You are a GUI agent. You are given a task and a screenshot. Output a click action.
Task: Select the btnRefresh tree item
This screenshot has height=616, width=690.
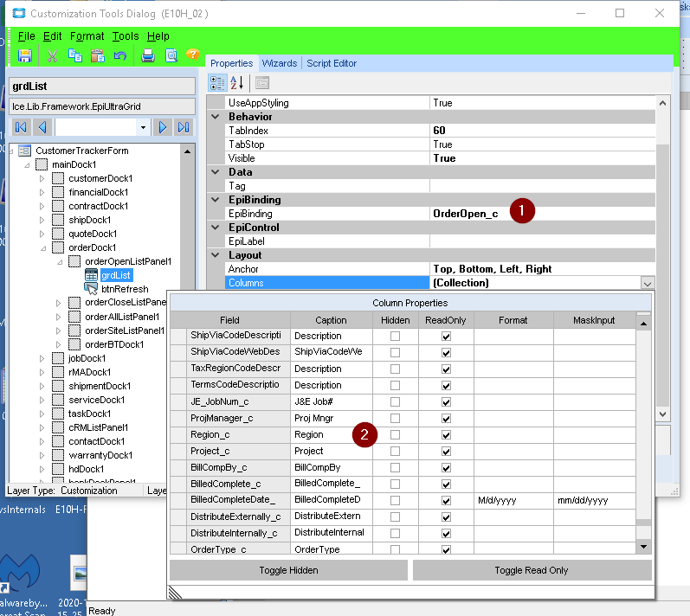(x=125, y=289)
